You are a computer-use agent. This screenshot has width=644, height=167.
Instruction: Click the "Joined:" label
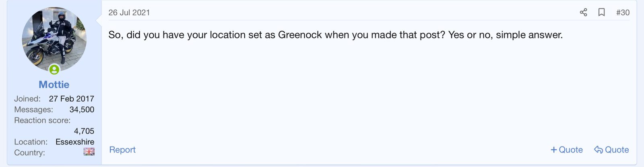coord(27,99)
